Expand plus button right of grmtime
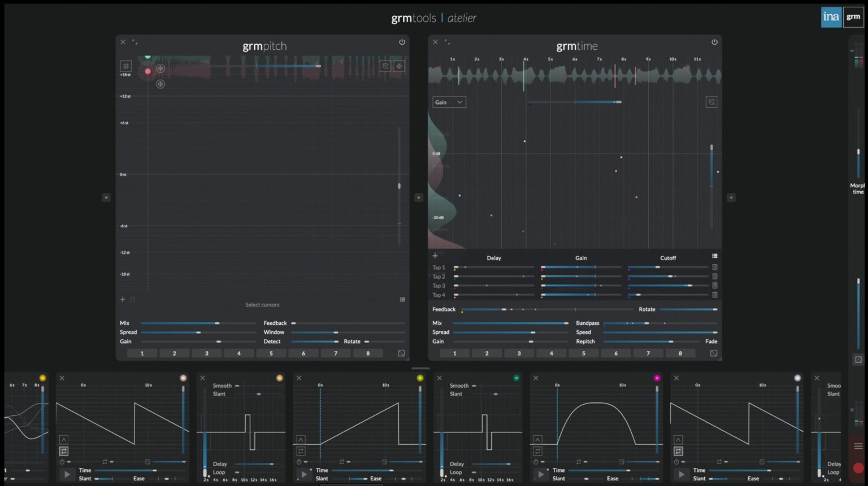The width and height of the screenshot is (868, 486). coord(731,198)
